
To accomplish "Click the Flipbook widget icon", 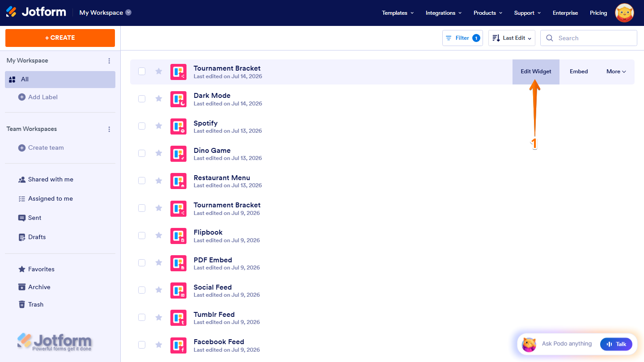I will coord(178,236).
